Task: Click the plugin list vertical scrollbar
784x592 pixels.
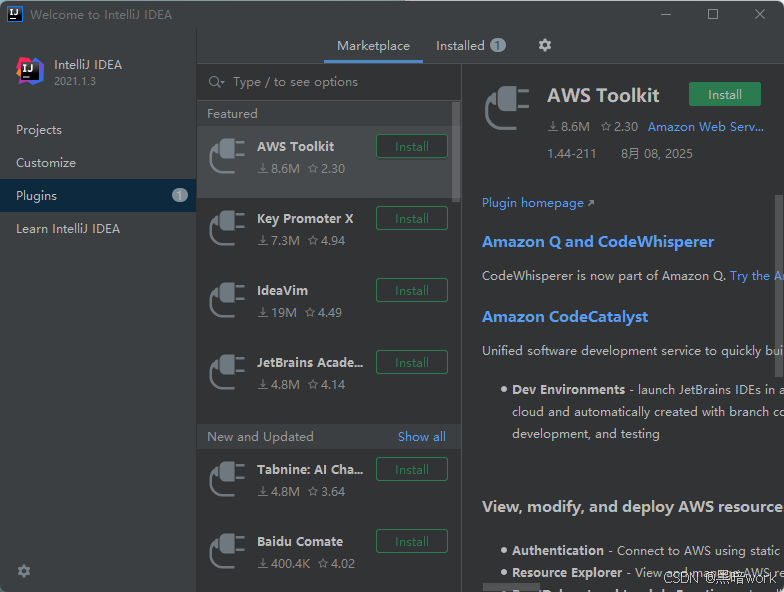Action: tap(456, 152)
